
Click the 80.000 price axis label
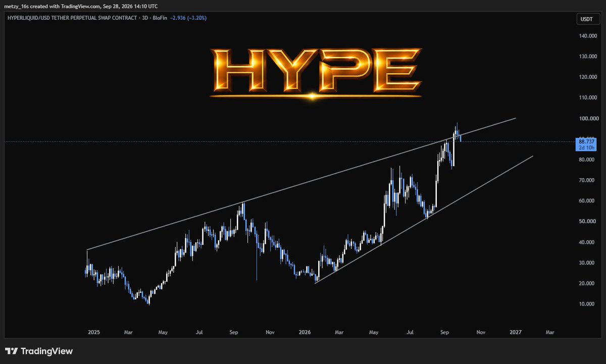pyautogui.click(x=586, y=160)
